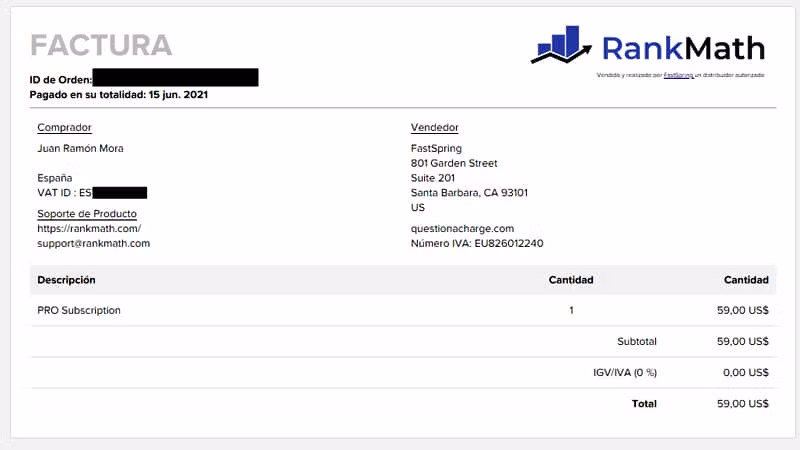Select the FACTURA heading
The width and height of the screenshot is (800, 450).
click(x=101, y=45)
